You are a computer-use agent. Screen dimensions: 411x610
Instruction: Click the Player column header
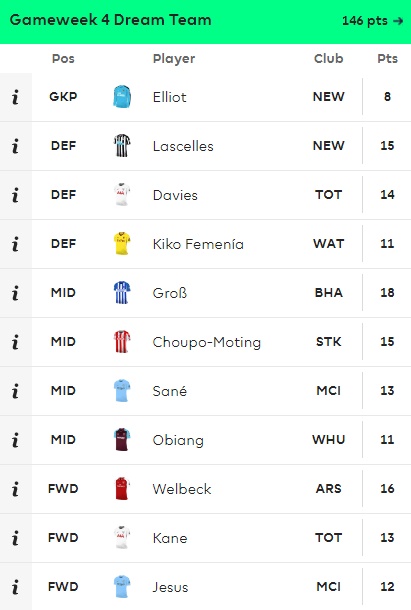[x=174, y=59]
